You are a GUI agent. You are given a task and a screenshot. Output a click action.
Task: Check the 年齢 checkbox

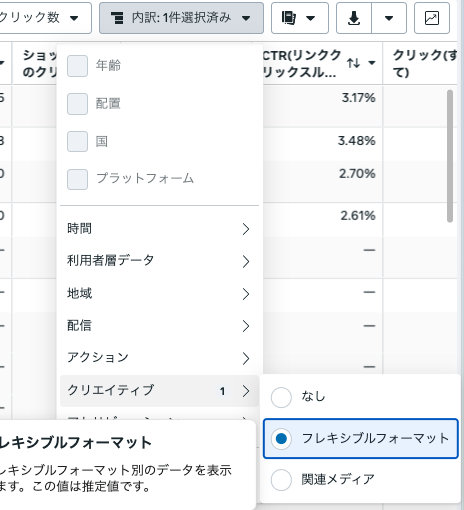[x=77, y=66]
